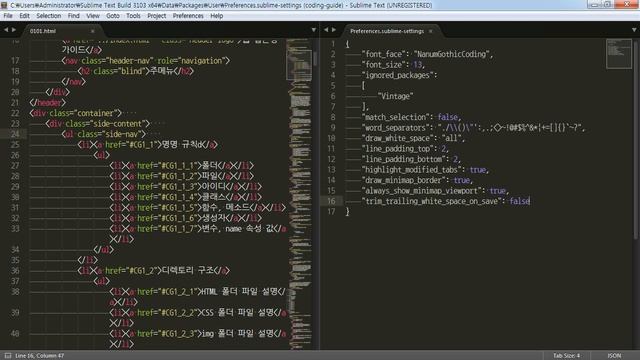This screenshot has width=640, height=360.
Task: Close the Preferences.sublime-settings tab
Action: (430, 31)
